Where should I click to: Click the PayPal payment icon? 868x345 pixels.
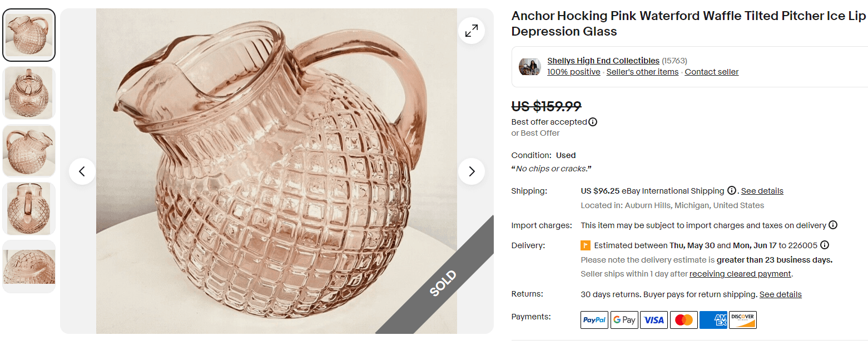point(594,319)
